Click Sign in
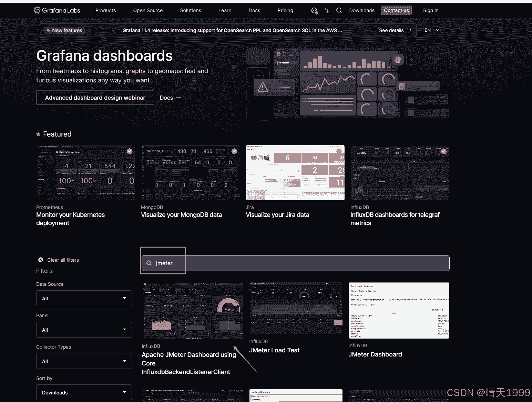The image size is (532, 402). (x=431, y=10)
